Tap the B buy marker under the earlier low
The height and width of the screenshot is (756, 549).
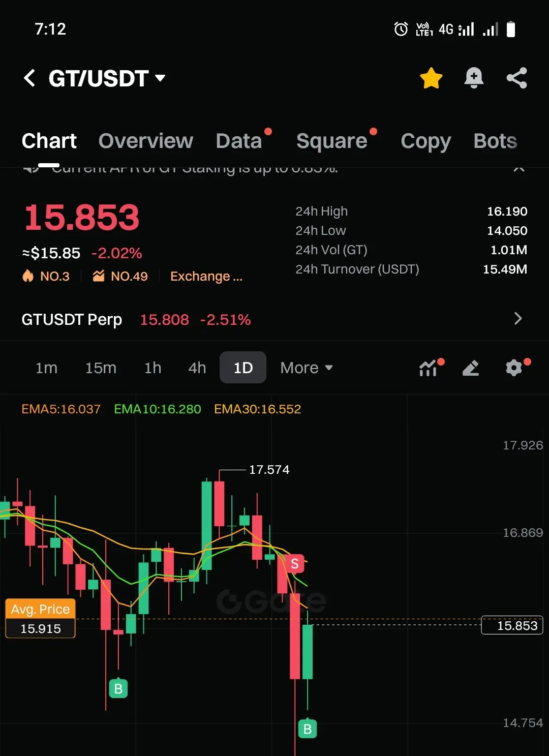pos(118,688)
